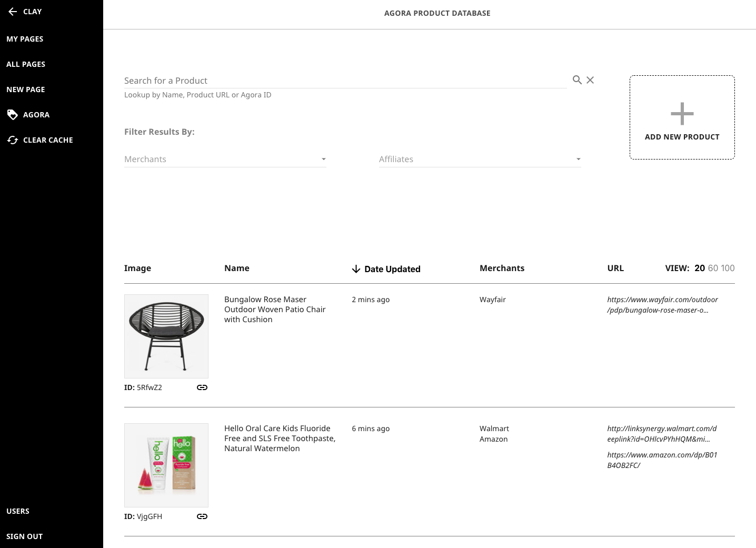
Task: Click the Clear Cache refresh icon
Action: [13, 140]
